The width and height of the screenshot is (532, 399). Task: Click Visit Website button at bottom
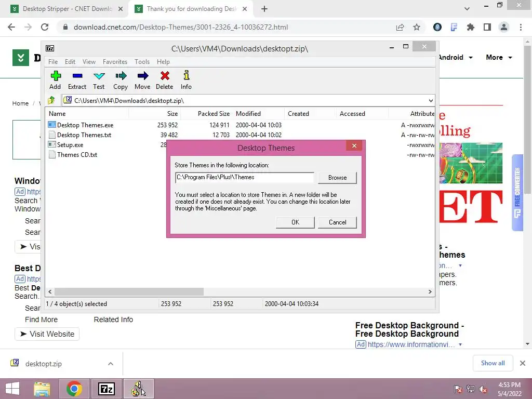point(47,334)
